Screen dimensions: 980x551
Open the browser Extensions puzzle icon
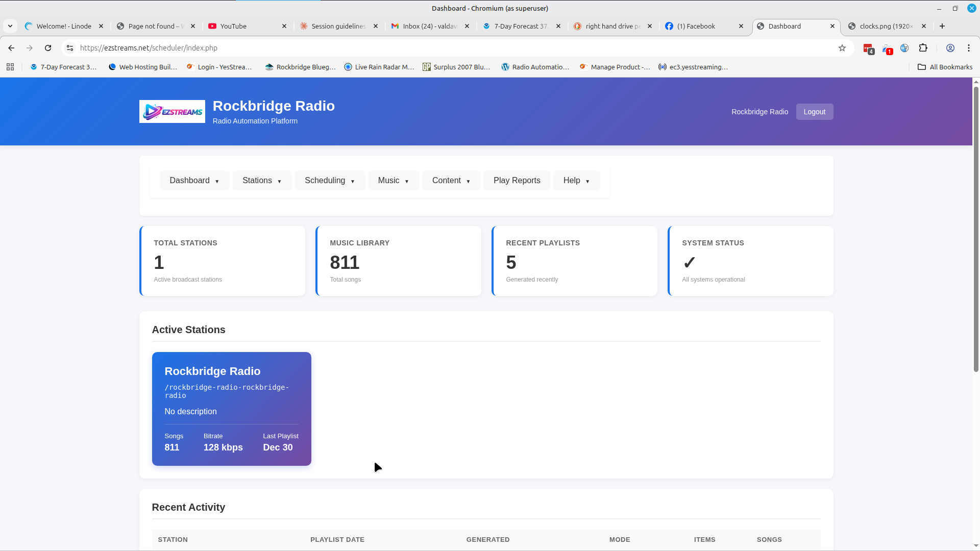pyautogui.click(x=923, y=47)
